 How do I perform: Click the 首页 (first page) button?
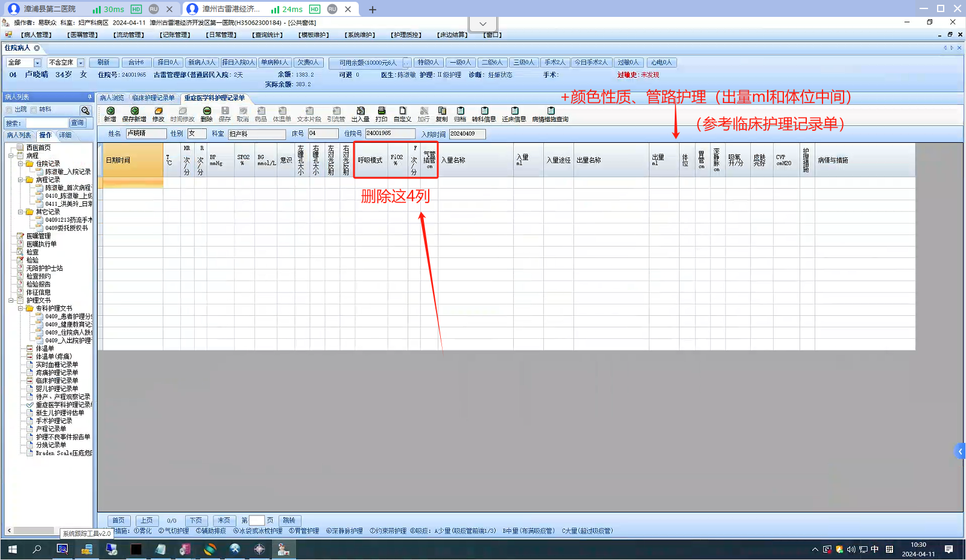pos(119,520)
